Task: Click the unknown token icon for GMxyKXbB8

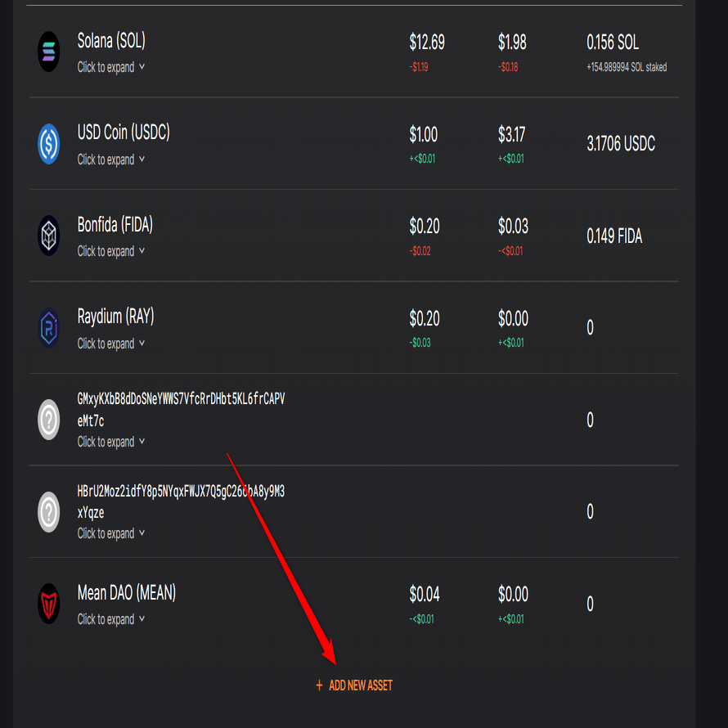Action: [49, 420]
